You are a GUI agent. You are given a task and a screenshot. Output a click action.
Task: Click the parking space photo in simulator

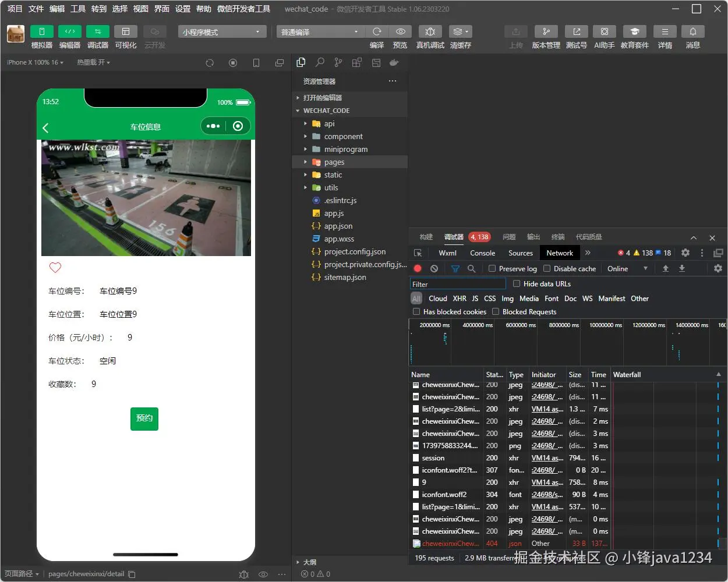coord(146,198)
